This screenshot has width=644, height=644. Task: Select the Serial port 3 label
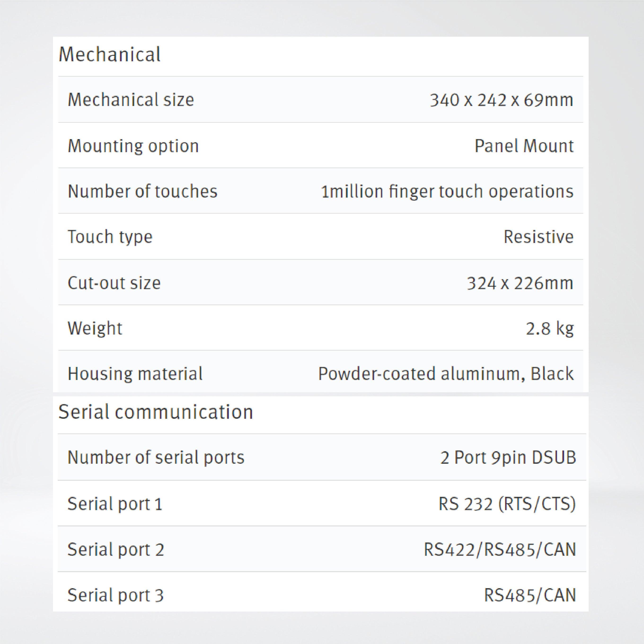tap(115, 595)
